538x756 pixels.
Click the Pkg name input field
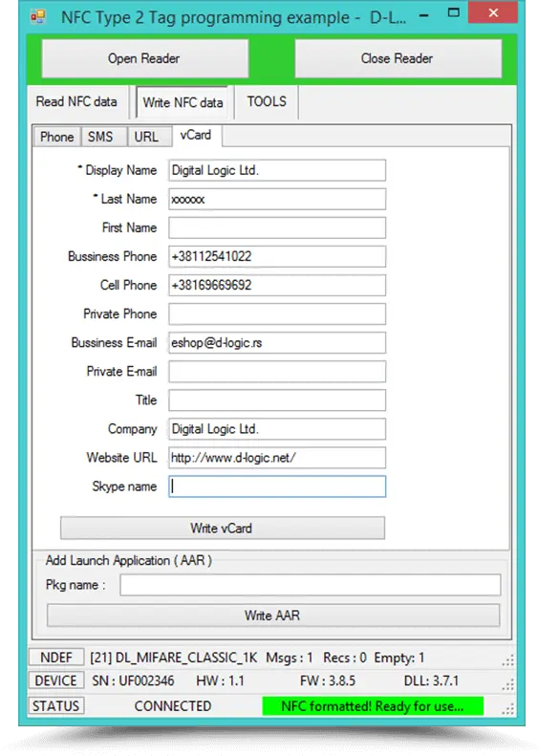(x=311, y=585)
